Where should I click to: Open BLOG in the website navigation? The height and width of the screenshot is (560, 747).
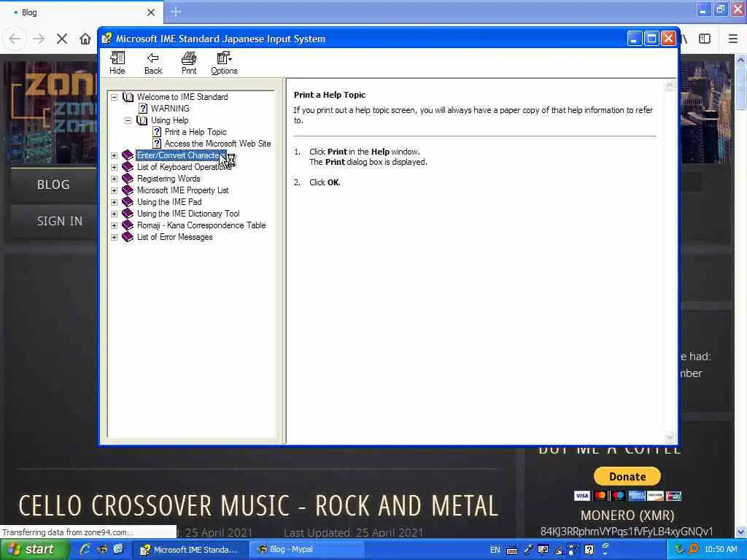53,184
